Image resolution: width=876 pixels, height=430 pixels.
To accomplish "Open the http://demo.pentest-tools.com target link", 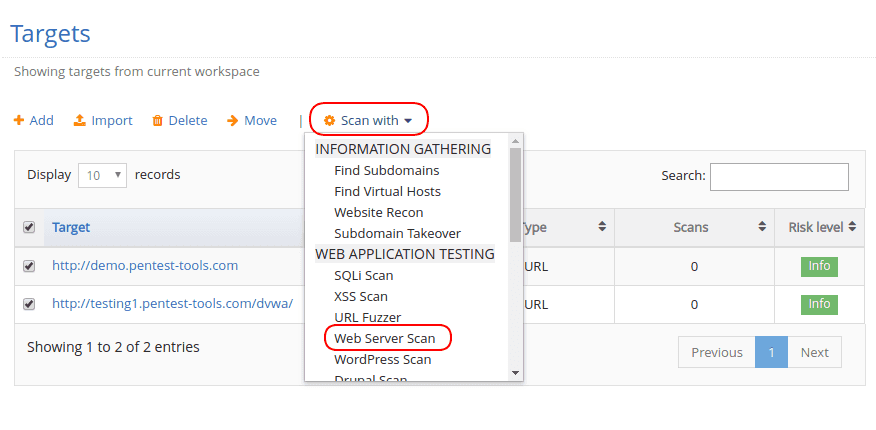I will coord(145,265).
